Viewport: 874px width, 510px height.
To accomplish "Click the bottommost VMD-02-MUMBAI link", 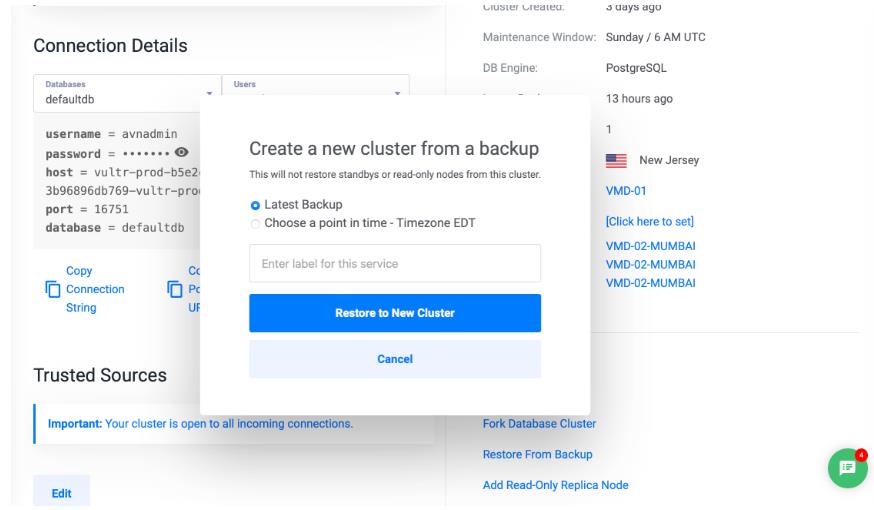I will 650,283.
